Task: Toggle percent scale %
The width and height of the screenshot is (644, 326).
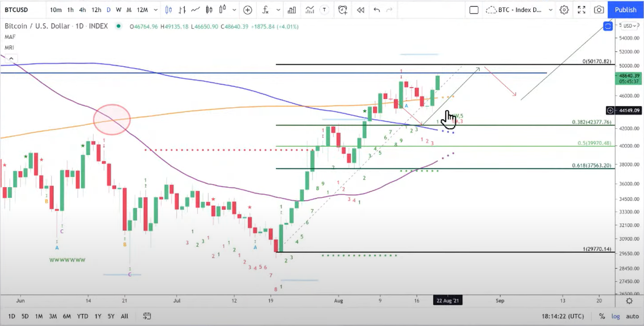Action: pyautogui.click(x=602, y=316)
